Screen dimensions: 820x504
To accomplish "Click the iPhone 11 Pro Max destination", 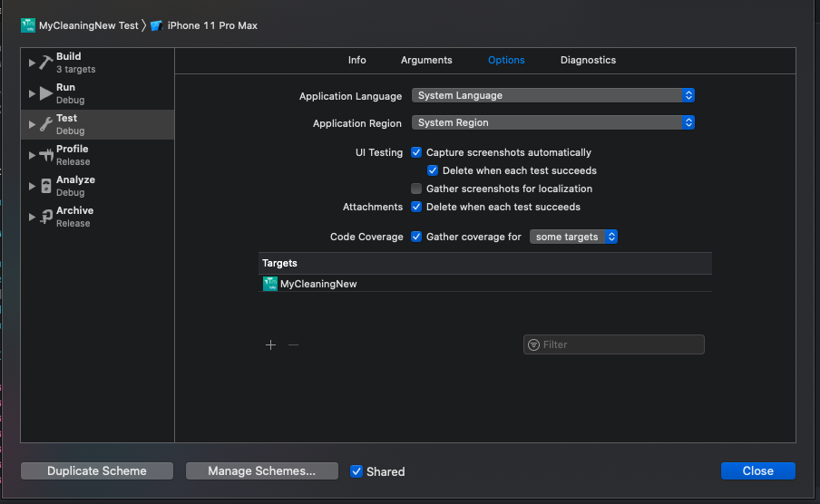I will click(212, 25).
